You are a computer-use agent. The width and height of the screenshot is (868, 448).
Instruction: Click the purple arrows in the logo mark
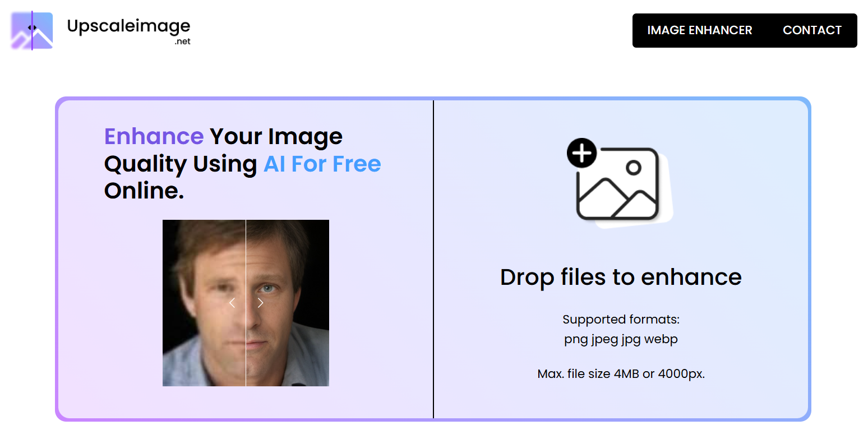pyautogui.click(x=32, y=26)
